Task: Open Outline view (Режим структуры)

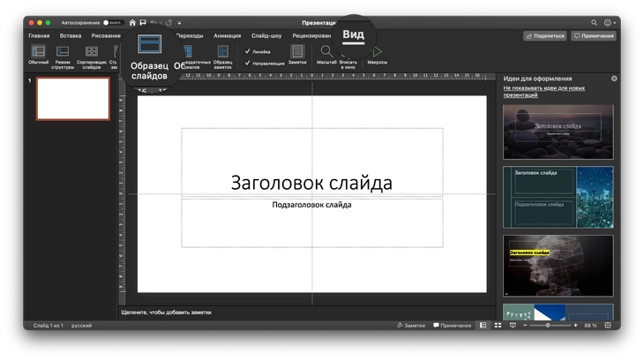Action: [63, 56]
